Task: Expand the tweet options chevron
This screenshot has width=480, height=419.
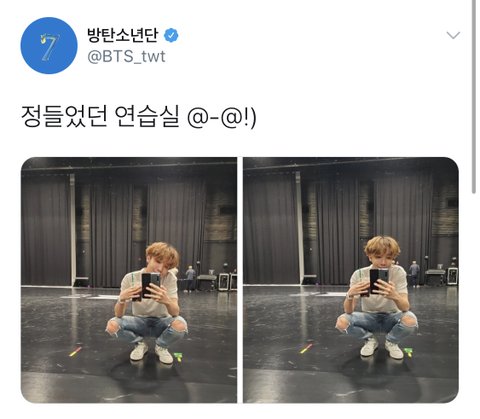Action: (453, 35)
